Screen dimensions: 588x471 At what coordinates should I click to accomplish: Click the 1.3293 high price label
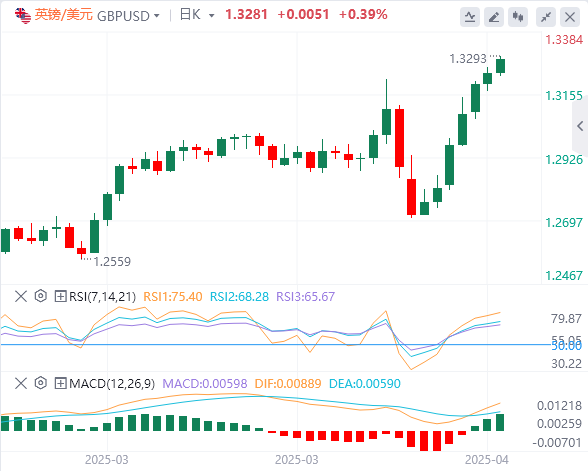[468, 58]
